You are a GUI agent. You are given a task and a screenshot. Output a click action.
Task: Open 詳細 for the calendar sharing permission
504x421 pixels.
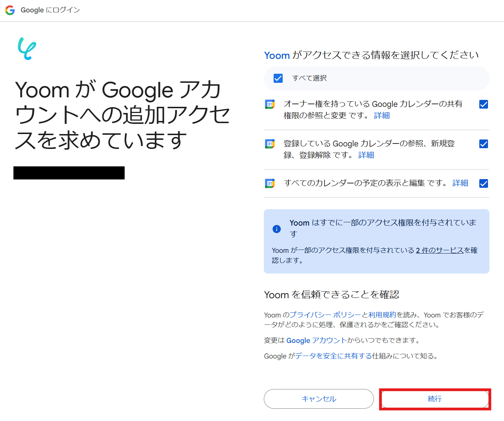[382, 116]
